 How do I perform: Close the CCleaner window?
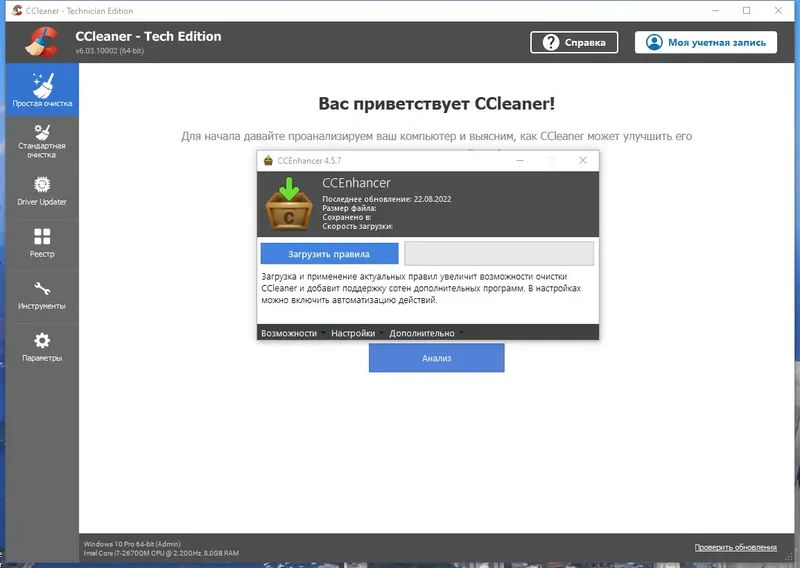coord(778,10)
